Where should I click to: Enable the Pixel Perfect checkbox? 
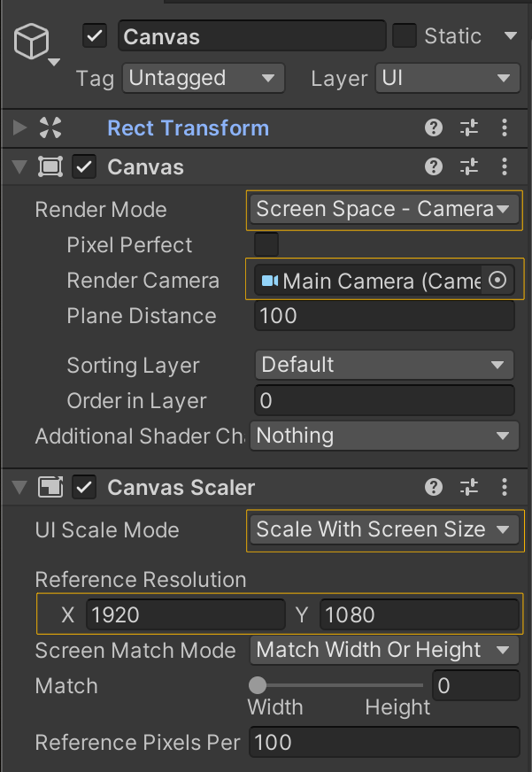coord(266,244)
